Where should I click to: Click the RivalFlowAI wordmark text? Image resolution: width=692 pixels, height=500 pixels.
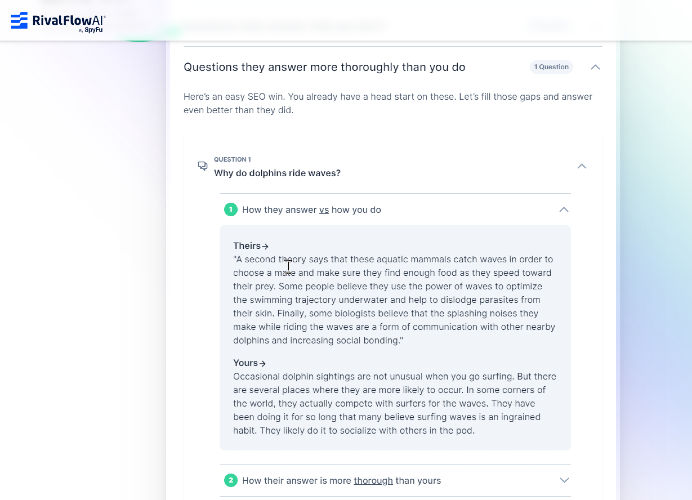click(68, 20)
